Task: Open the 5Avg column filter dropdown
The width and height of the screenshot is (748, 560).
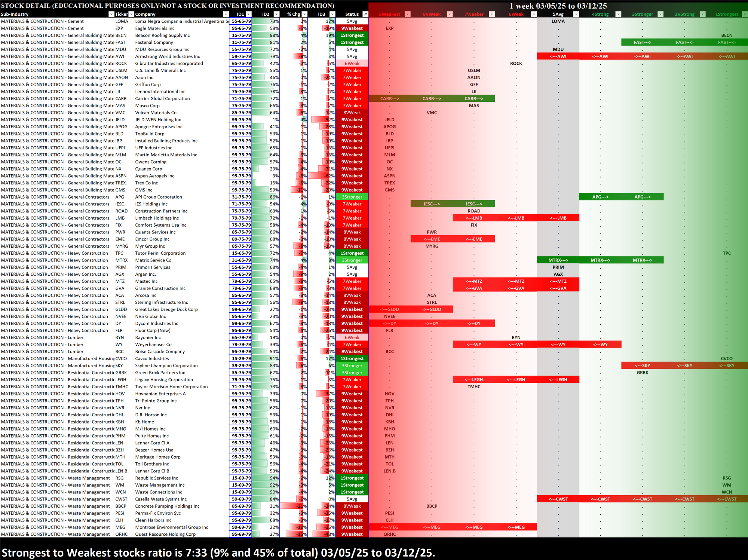Action: tap(576, 14)
